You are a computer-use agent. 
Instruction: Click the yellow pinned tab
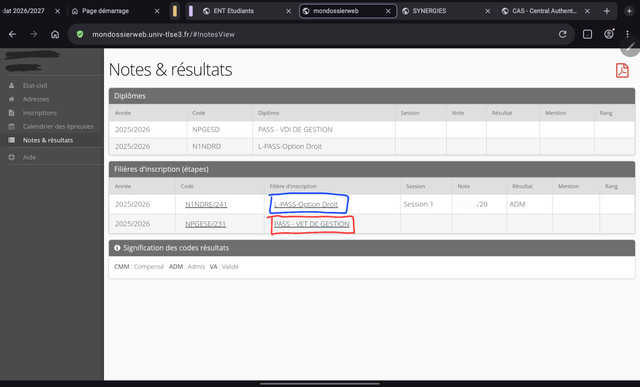pyautogui.click(x=175, y=11)
